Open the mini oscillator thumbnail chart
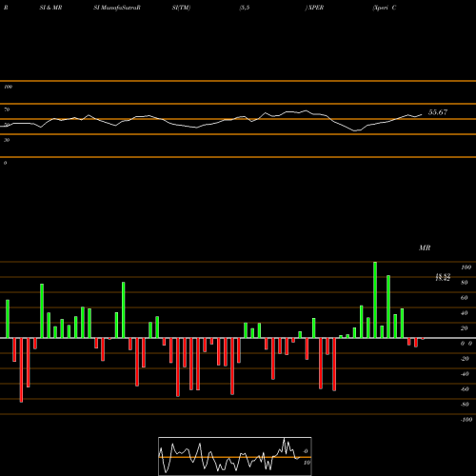Viewport: 476px width, 476px height. (x=235, y=456)
